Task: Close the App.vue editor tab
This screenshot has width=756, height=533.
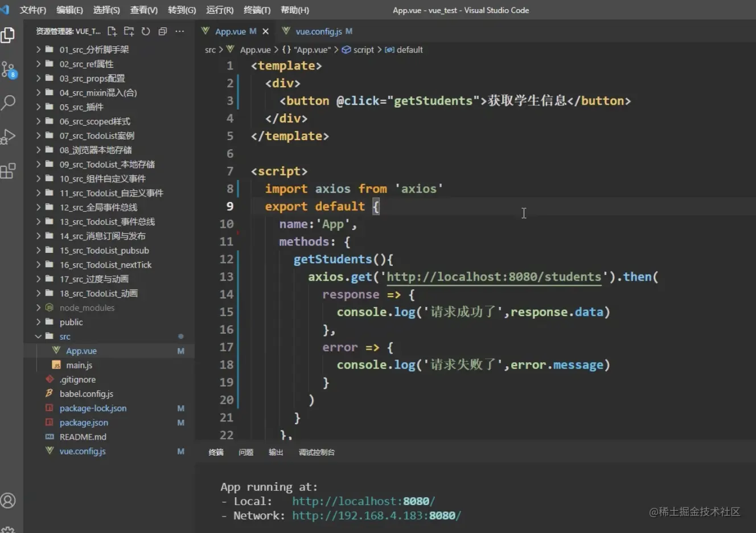Action: tap(265, 31)
